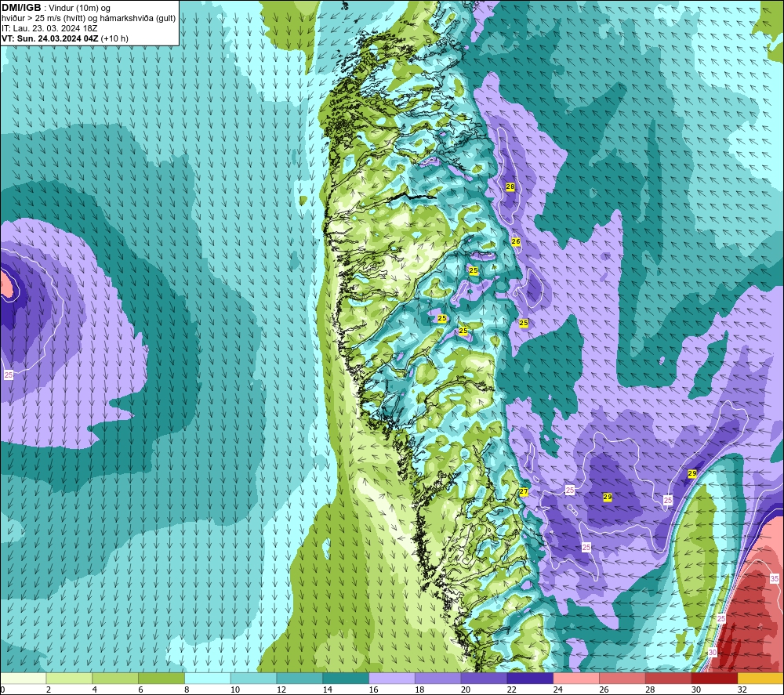The height and width of the screenshot is (695, 784).
Task: Click the white '30' contour label
Action: pyautogui.click(x=713, y=653)
